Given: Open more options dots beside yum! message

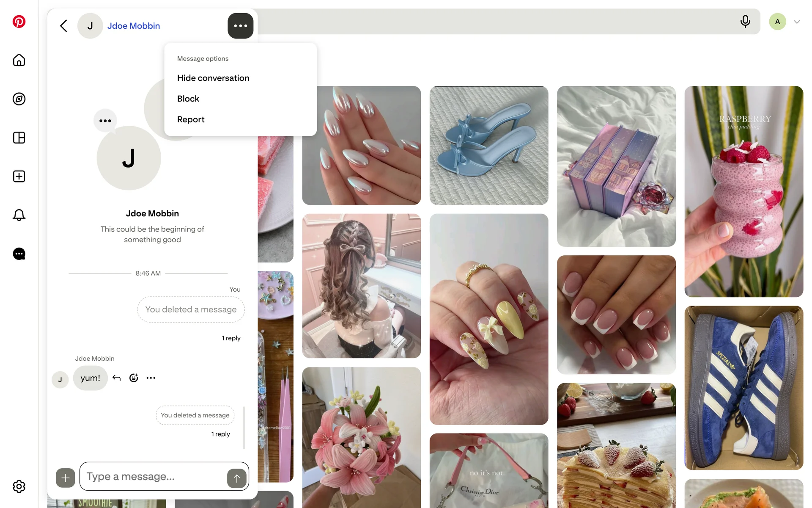Looking at the screenshot, I should 151,378.
